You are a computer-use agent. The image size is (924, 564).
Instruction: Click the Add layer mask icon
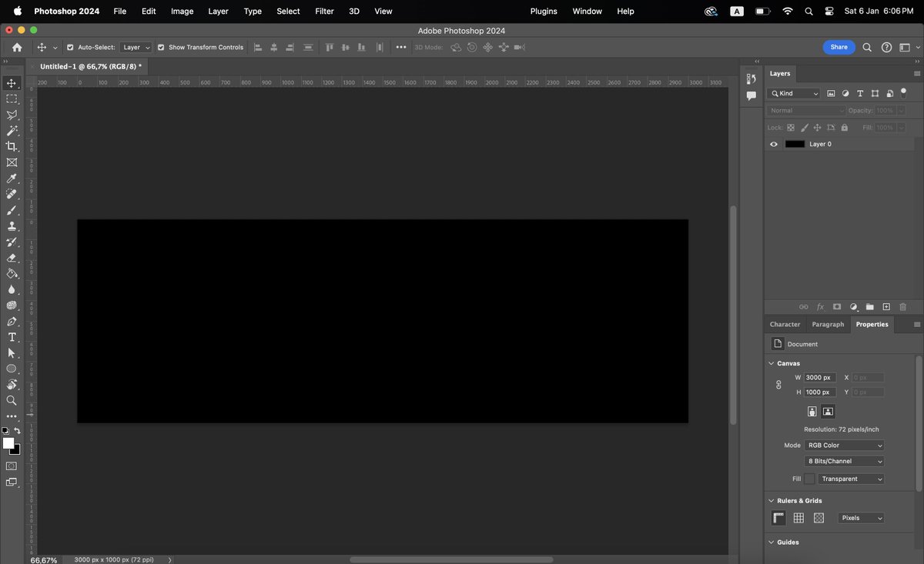coord(837,306)
